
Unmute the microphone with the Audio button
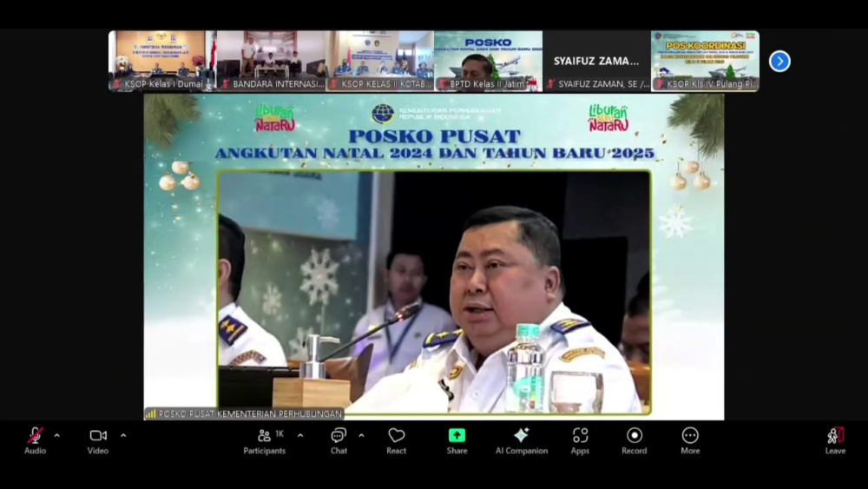coord(35,441)
